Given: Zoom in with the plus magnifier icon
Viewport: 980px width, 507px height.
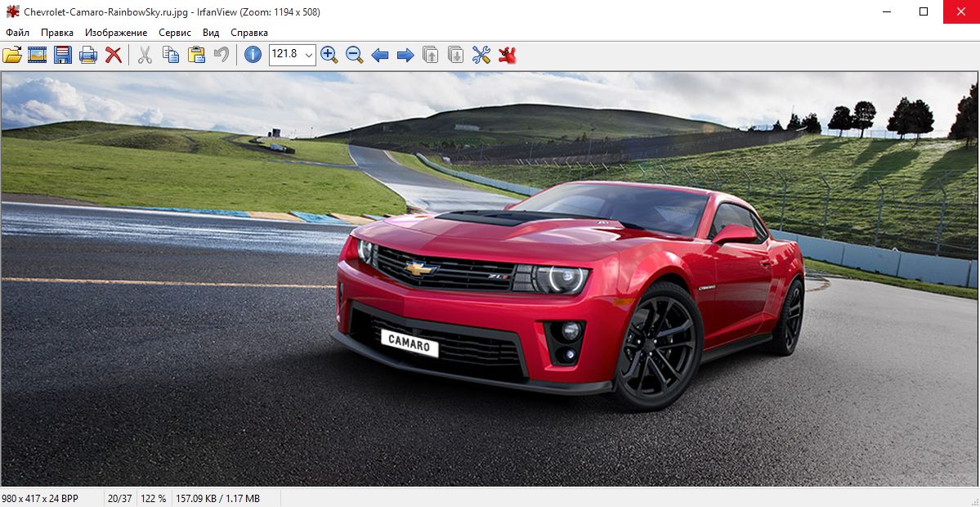Looking at the screenshot, I should pos(329,55).
